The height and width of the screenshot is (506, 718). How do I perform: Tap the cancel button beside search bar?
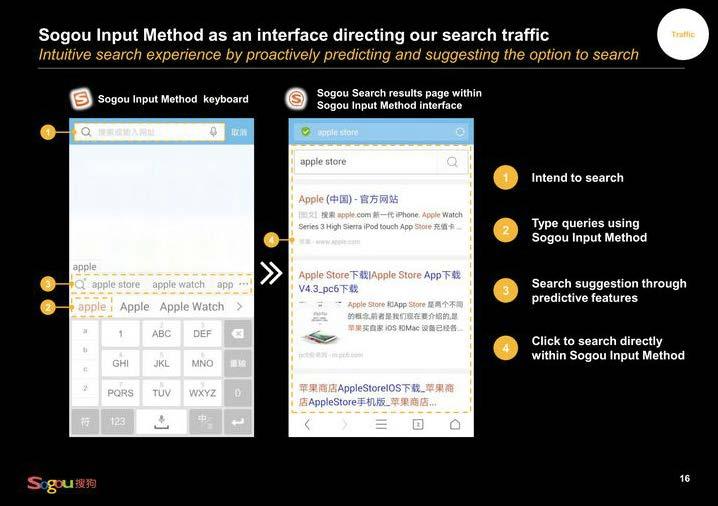click(239, 132)
